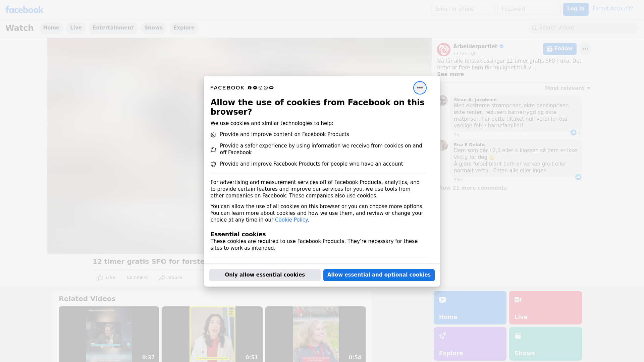Click the Share arrow icon under video

pos(162,278)
